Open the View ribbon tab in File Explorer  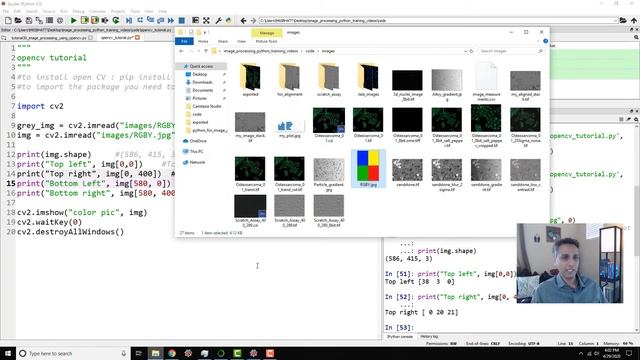[242, 41]
